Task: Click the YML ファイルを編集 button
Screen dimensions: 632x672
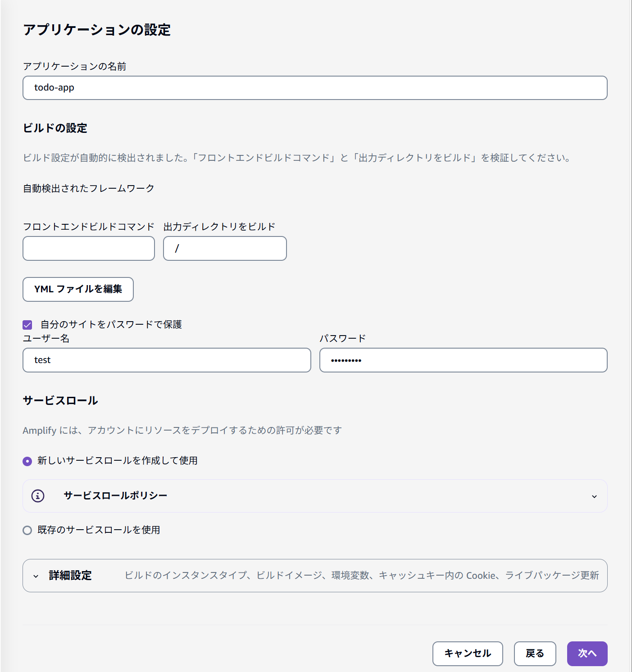Action: [78, 289]
